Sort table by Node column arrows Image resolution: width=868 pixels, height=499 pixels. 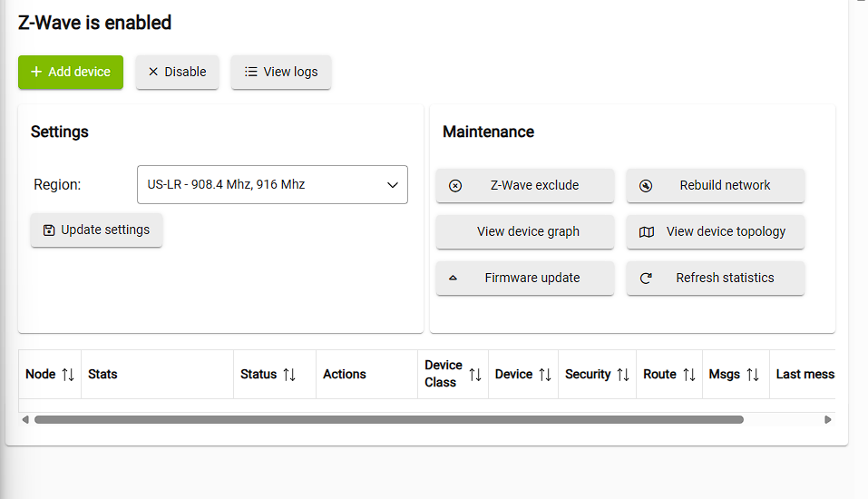click(68, 375)
